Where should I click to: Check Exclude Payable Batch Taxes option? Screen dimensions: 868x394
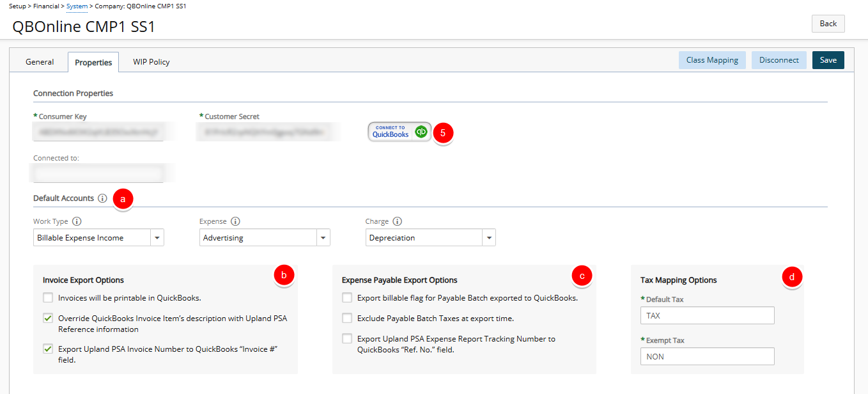[x=347, y=318]
